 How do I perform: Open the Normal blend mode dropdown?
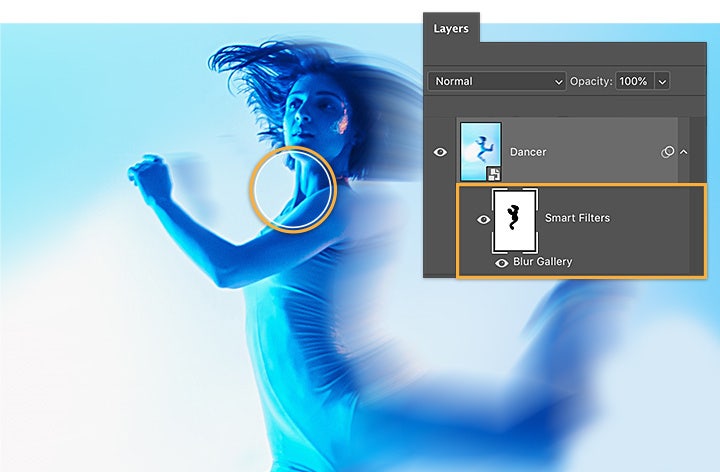(497, 81)
